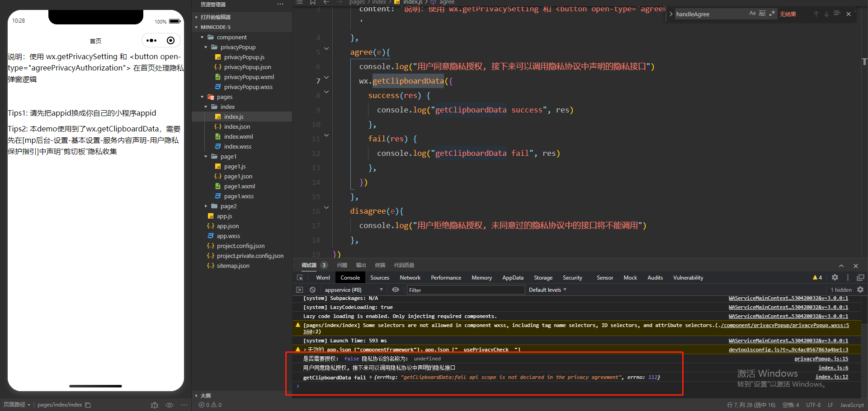Click find in selection icon
868x411 pixels.
tap(837, 14)
